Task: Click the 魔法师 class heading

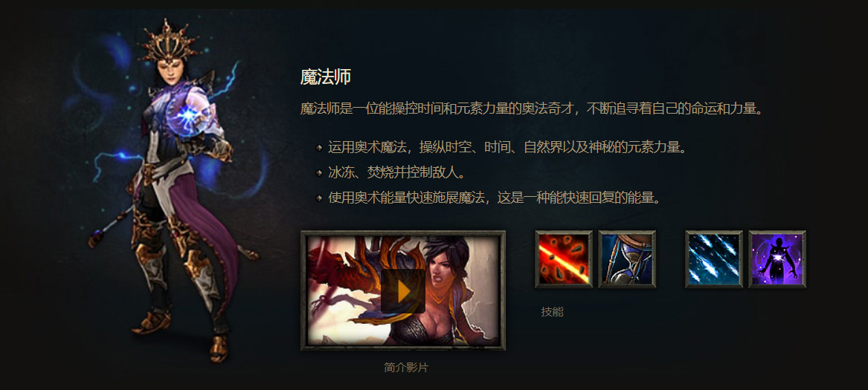Action: 326,77
